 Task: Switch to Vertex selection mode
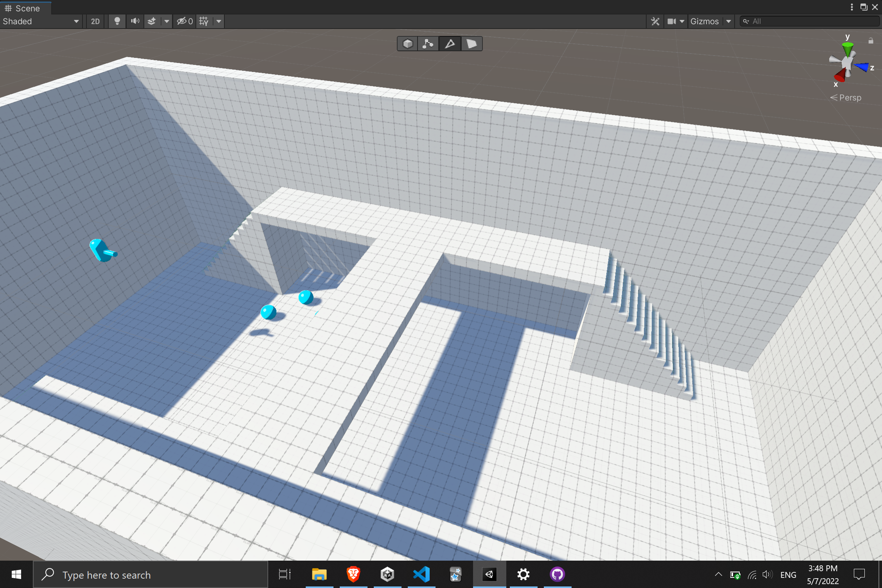coord(428,44)
